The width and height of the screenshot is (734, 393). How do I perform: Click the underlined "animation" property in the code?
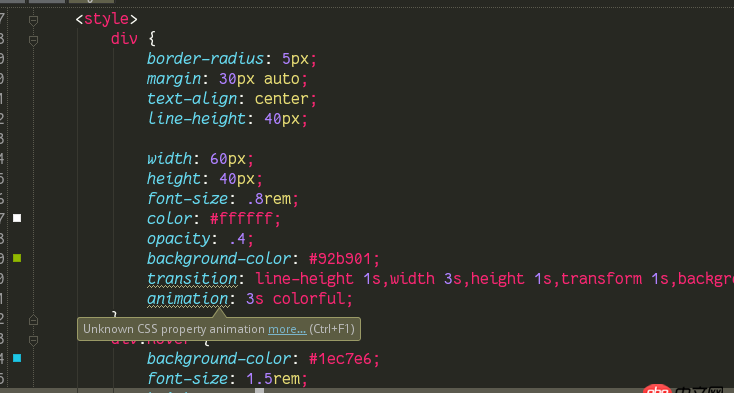[x=187, y=299]
